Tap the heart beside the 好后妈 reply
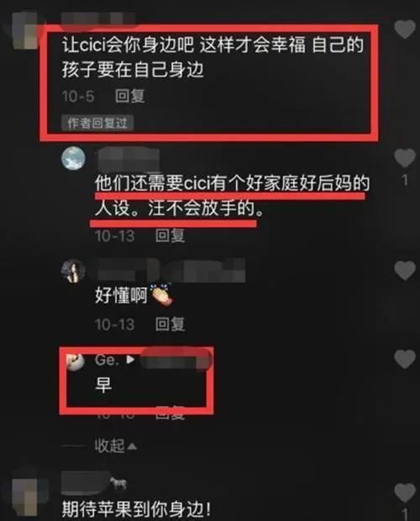 (x=405, y=158)
